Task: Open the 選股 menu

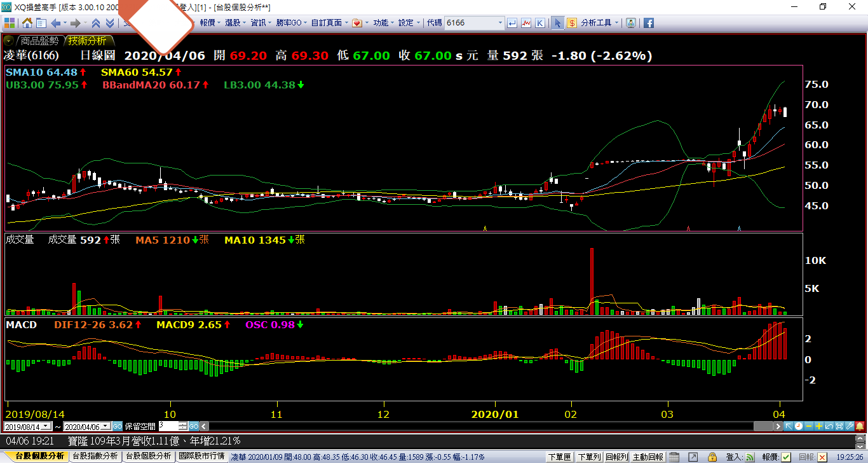Action: click(x=233, y=23)
